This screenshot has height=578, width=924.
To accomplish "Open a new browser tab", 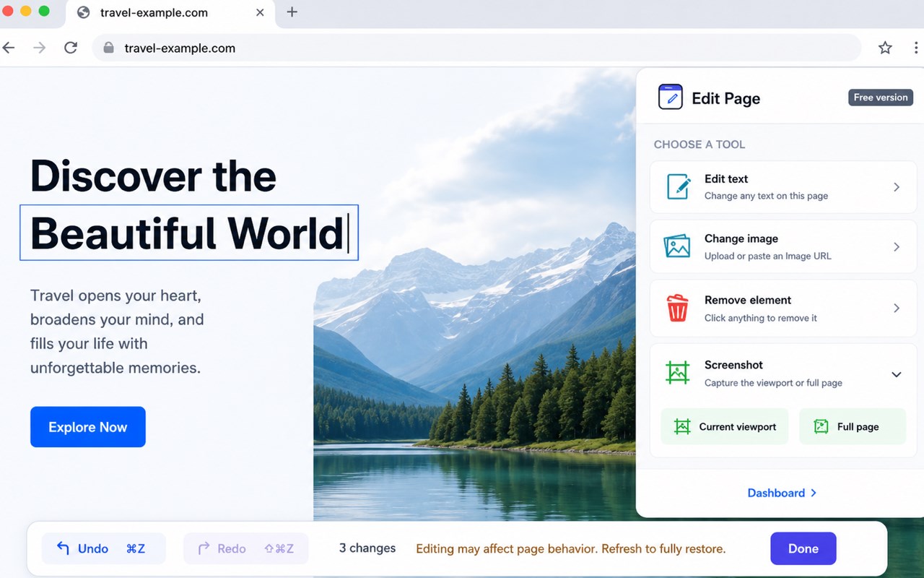I will point(292,12).
